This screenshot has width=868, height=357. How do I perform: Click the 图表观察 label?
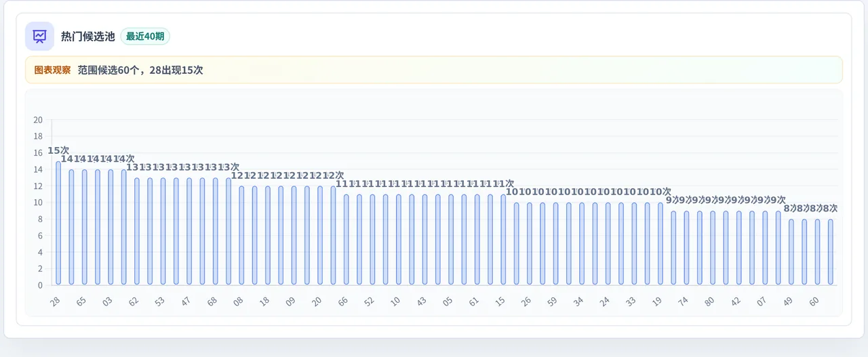point(52,70)
